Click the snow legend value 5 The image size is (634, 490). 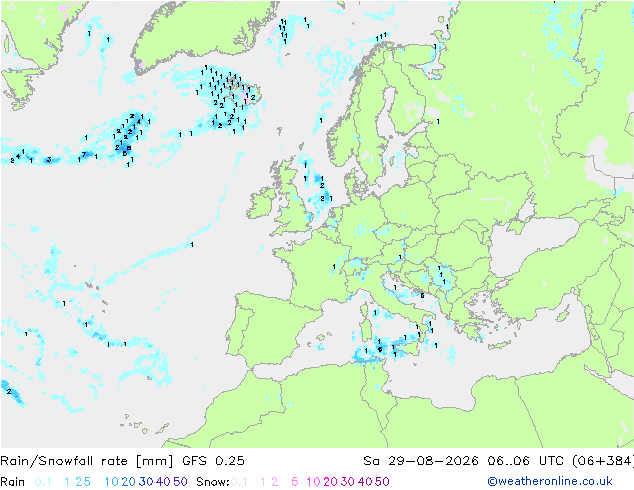tap(295, 482)
